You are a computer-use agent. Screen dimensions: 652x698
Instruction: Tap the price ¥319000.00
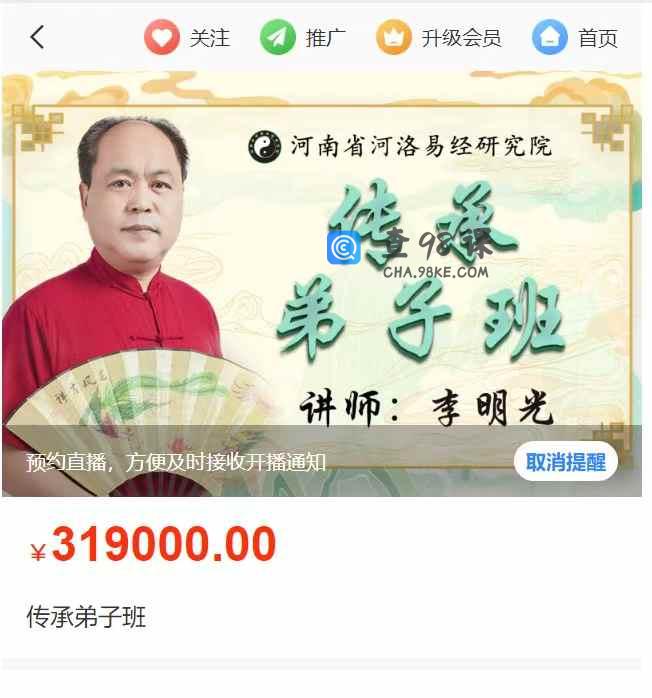(x=154, y=544)
